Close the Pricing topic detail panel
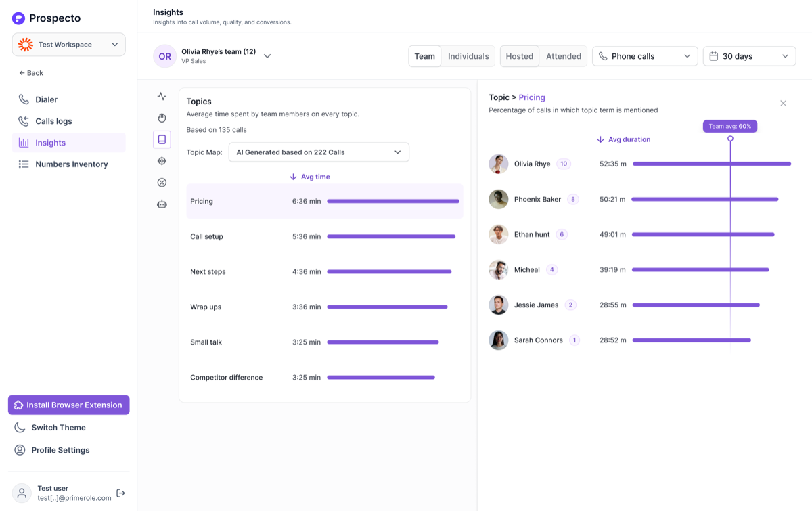This screenshot has width=812, height=511. (x=783, y=104)
